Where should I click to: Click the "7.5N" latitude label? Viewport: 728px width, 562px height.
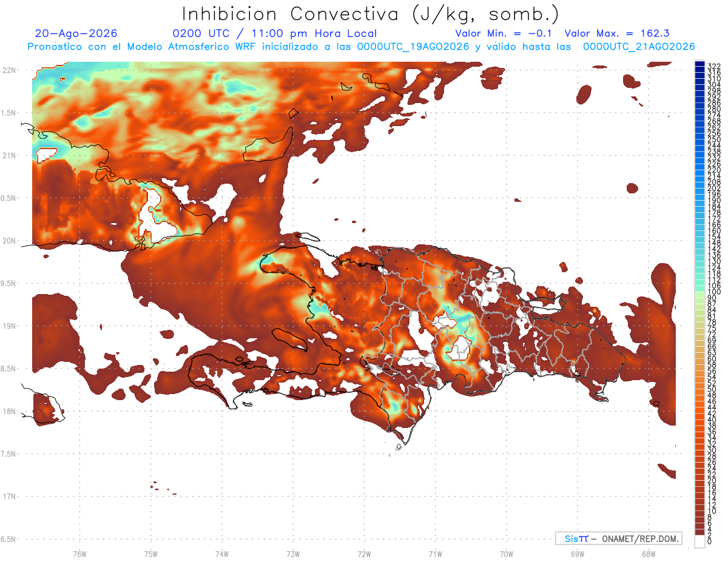click(8, 453)
